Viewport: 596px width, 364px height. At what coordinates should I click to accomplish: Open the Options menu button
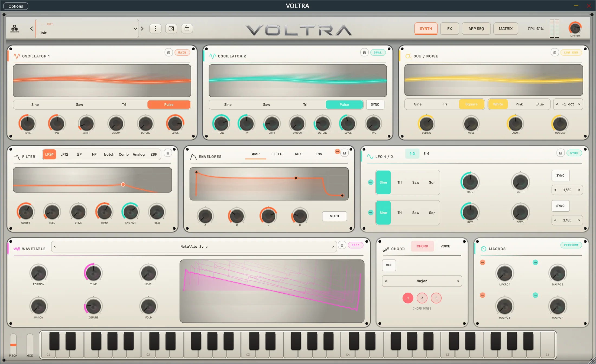point(16,6)
